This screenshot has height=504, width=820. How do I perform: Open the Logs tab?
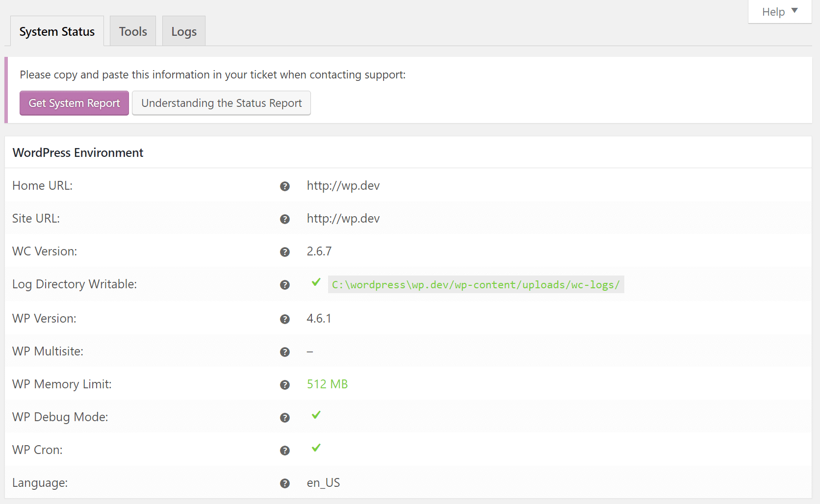184,31
